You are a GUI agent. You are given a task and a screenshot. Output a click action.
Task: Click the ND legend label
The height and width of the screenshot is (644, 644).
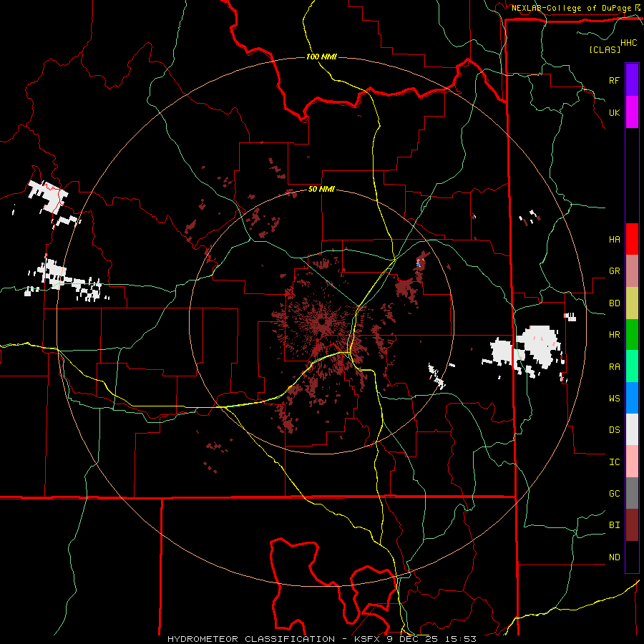(614, 557)
